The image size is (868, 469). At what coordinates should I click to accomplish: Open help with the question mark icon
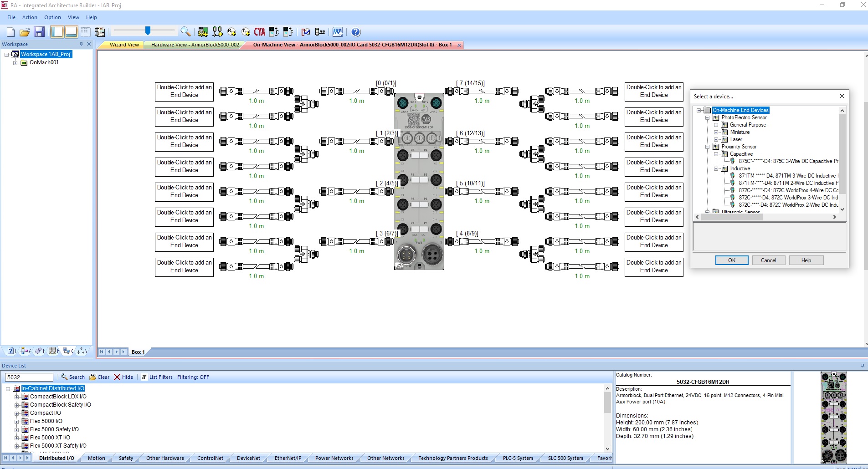[x=356, y=32]
